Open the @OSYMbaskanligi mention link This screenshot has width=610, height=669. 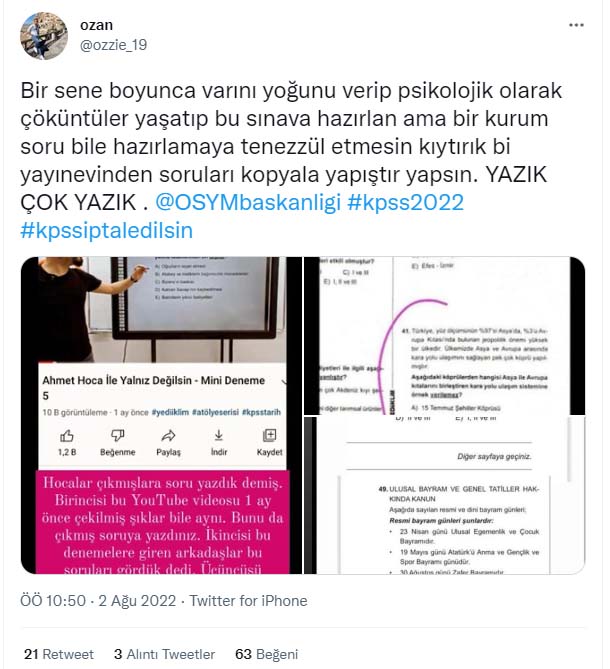coord(248,202)
